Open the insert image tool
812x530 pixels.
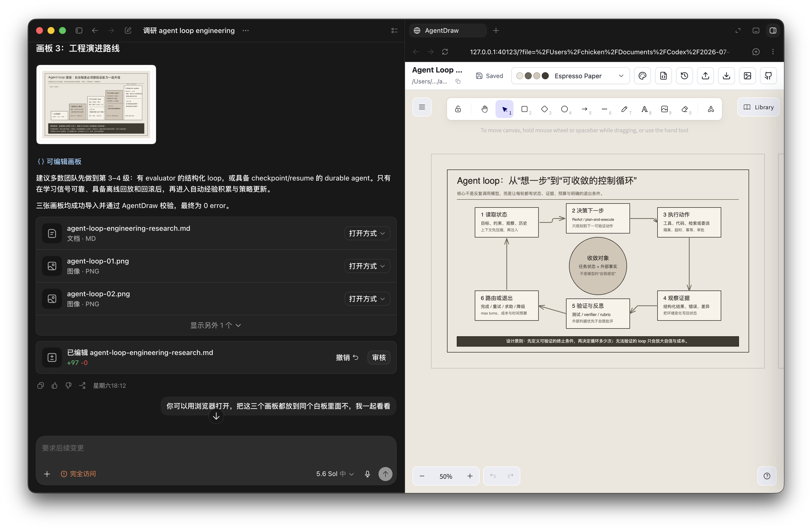(x=664, y=109)
